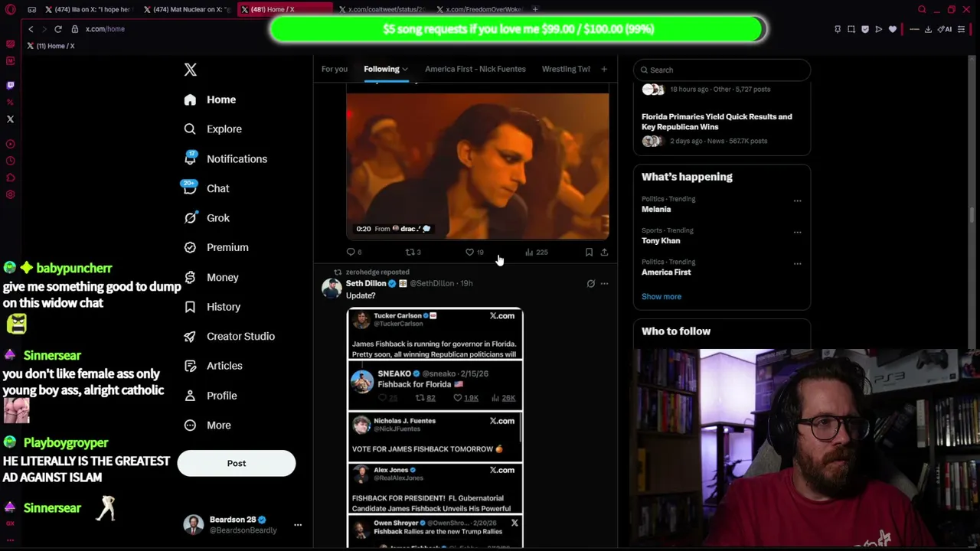The width and height of the screenshot is (980, 551).
Task: Click the pinned tab '(11) Home / X'
Action: 51,46
